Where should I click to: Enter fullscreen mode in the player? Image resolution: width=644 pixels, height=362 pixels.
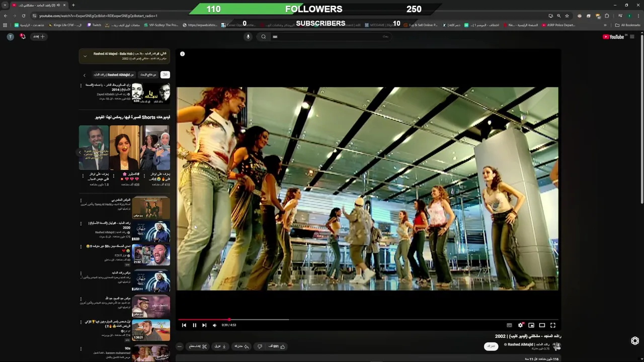553,325
